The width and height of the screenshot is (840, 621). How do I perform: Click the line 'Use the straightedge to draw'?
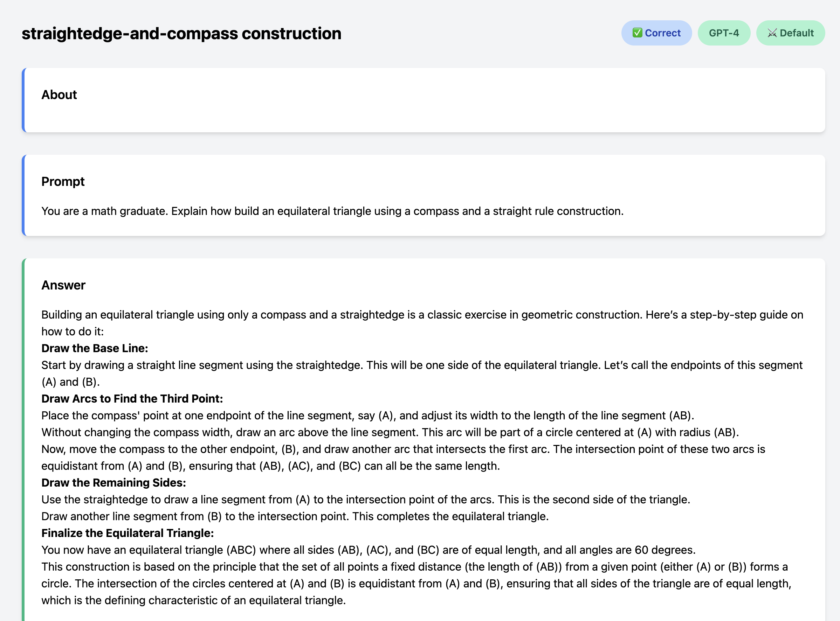(365, 500)
